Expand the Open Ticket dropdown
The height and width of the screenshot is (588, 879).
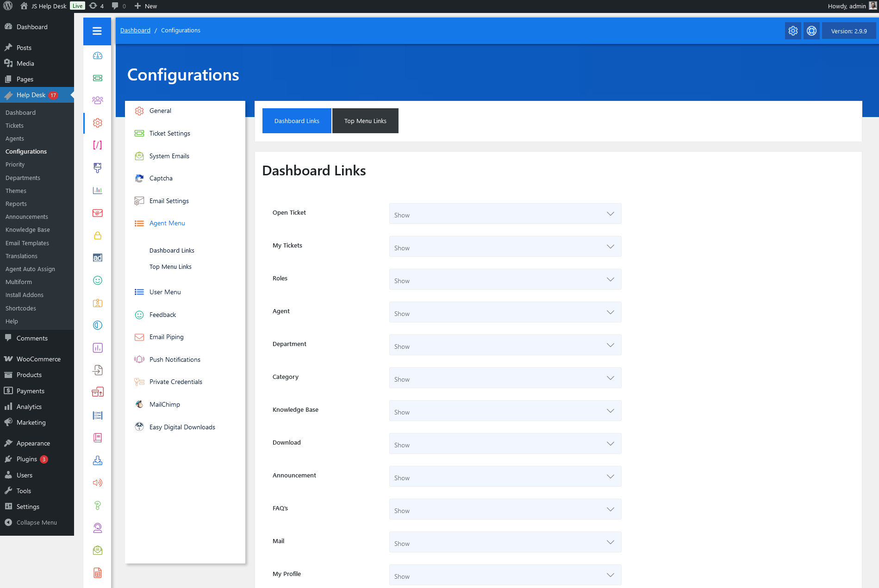point(505,214)
